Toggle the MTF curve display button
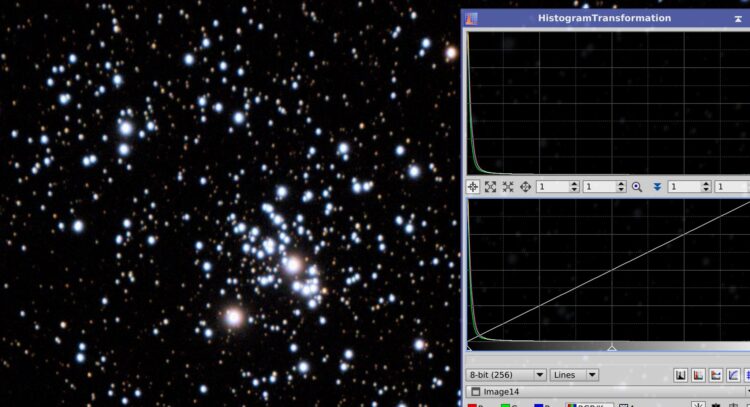The width and height of the screenshot is (750, 407). 733,375
